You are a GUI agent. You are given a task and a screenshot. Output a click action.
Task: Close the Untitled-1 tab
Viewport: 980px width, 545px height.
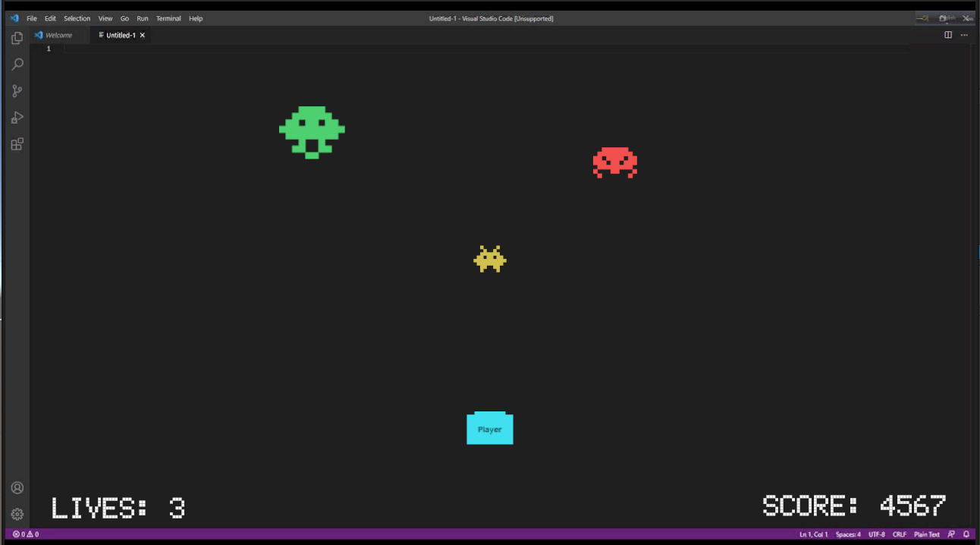pyautogui.click(x=142, y=35)
